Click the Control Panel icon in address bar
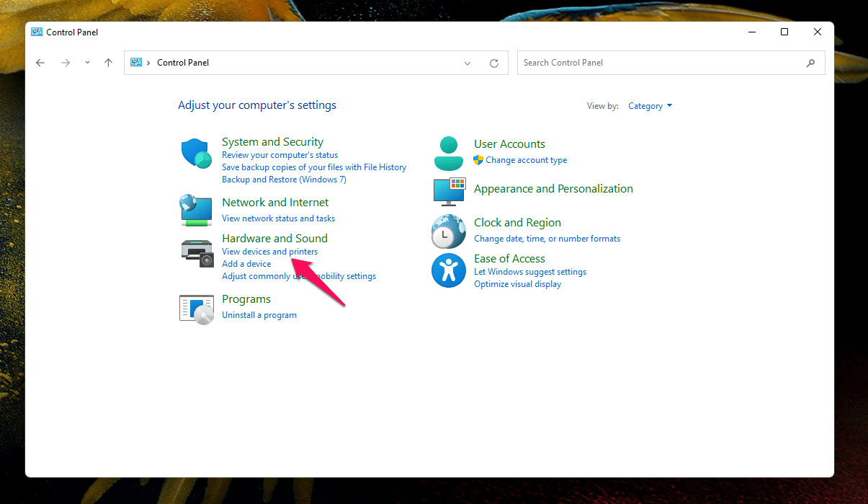Viewport: 868px width, 504px height. (x=136, y=62)
